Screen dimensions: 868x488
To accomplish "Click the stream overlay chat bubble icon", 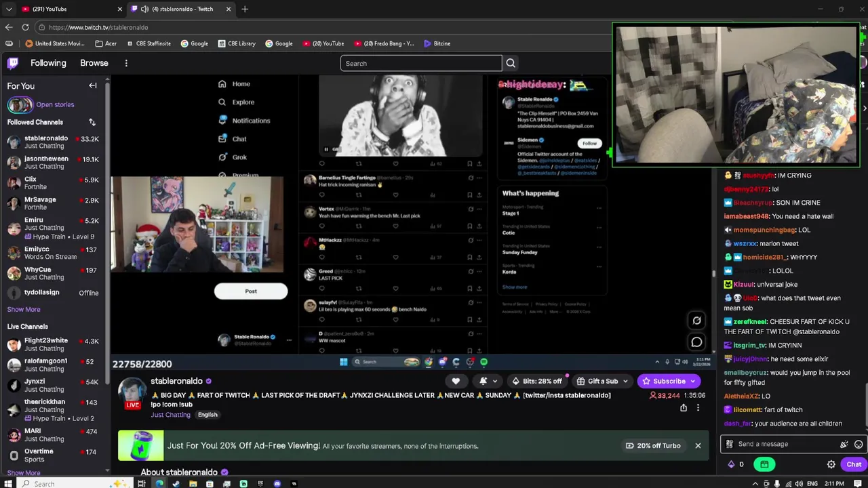I will pyautogui.click(x=696, y=342).
